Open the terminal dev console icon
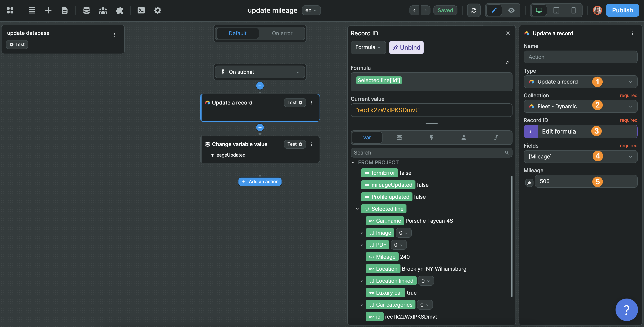Screen dimensions: 644x327 pos(141,10)
